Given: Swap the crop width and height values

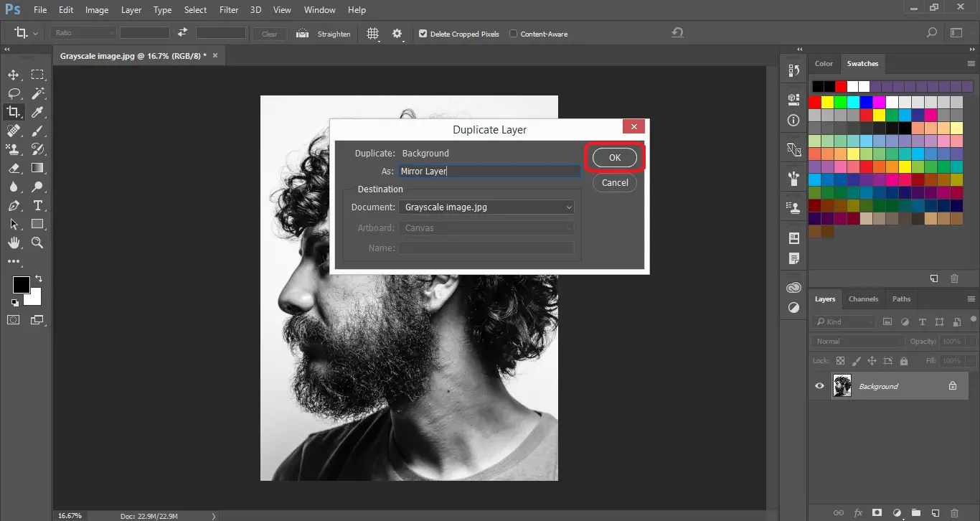Looking at the screenshot, I should tap(182, 33).
